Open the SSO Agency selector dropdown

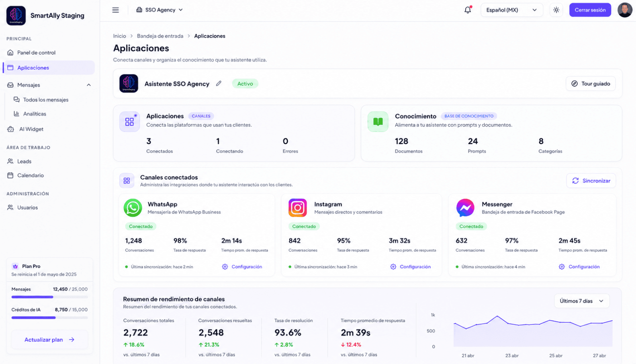(160, 10)
